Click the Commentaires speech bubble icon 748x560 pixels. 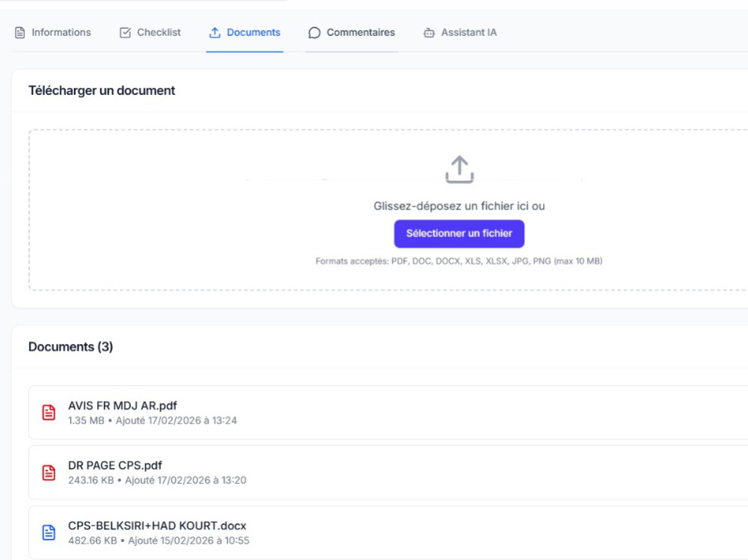314,32
